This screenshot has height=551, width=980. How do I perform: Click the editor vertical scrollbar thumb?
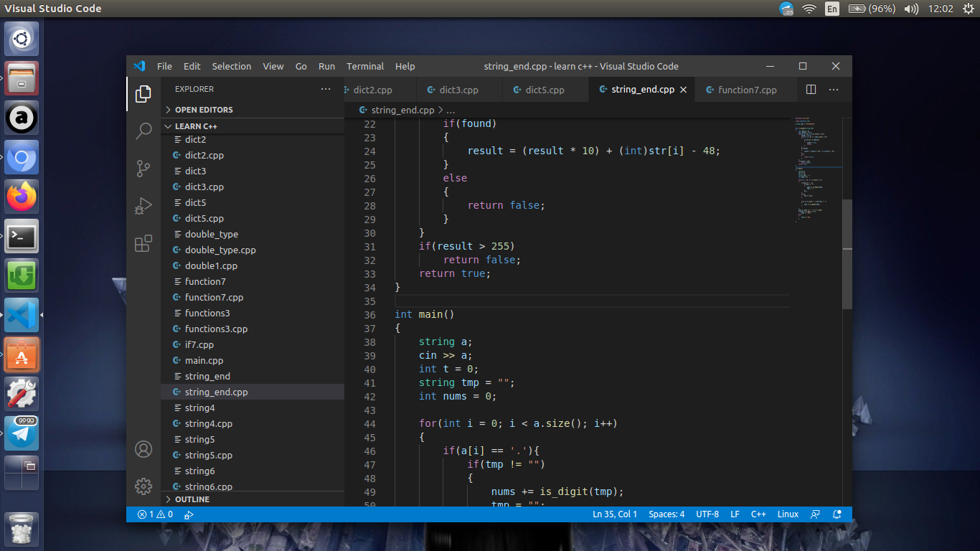tap(847, 254)
